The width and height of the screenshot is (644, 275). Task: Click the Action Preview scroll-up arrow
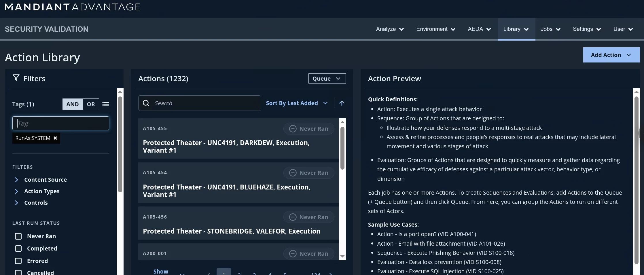click(x=637, y=92)
